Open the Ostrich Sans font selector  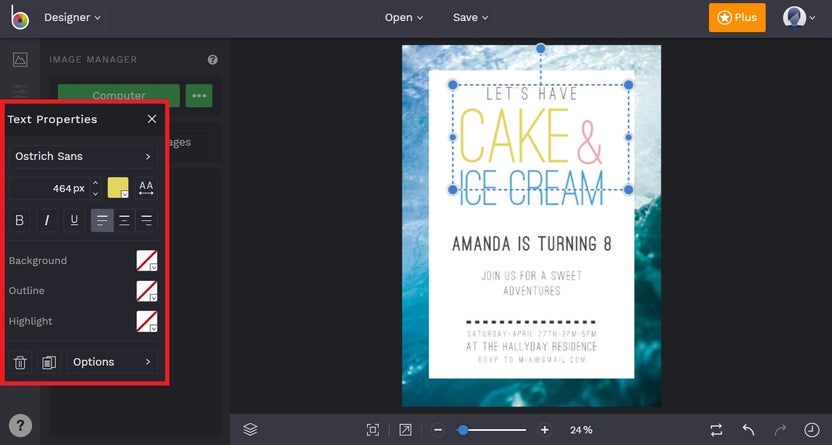pos(83,156)
